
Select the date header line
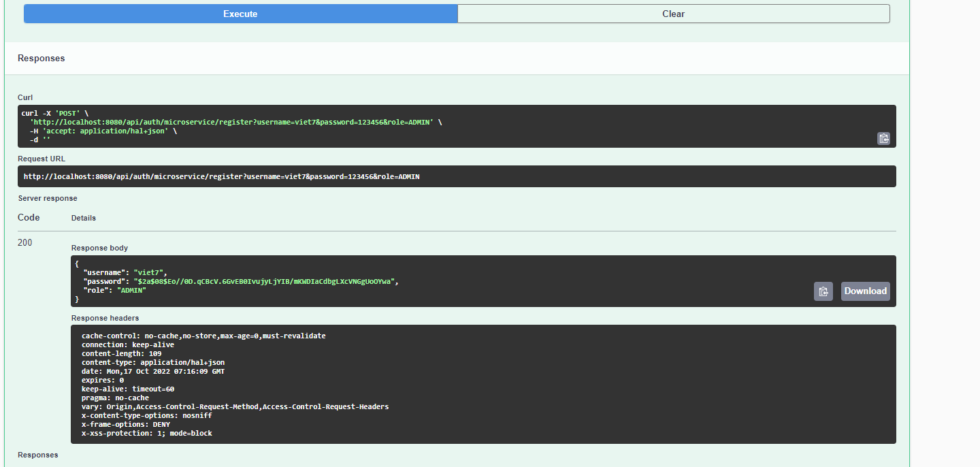click(x=153, y=371)
